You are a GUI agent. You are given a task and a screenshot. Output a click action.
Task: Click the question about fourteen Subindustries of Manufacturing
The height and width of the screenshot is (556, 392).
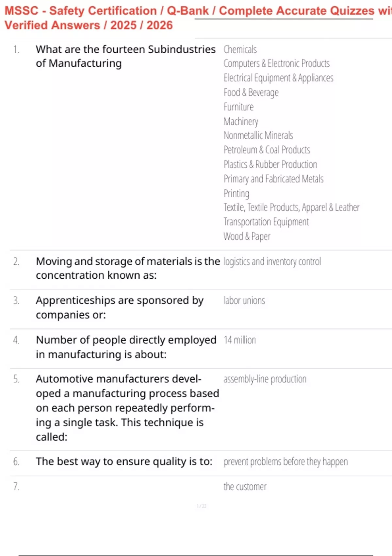126,56
